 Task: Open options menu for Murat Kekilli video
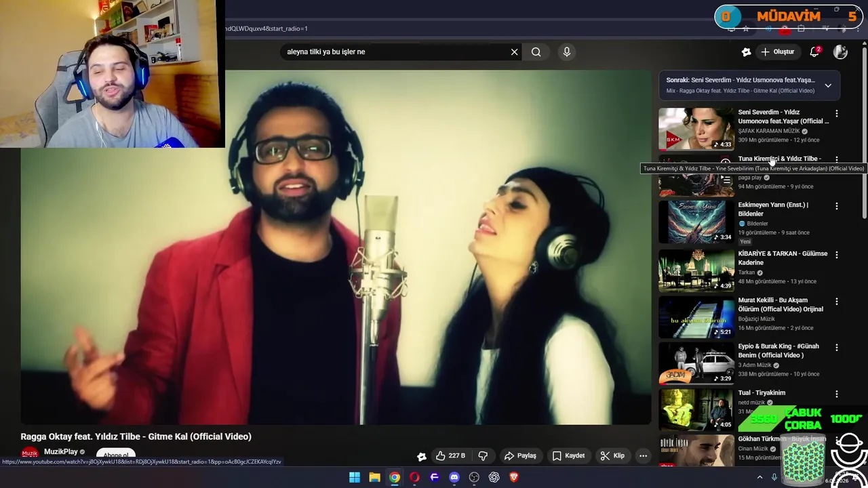(836, 301)
